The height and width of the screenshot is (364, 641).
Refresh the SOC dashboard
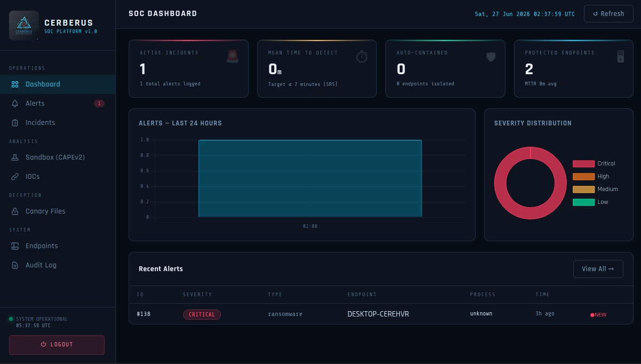pyautogui.click(x=608, y=14)
